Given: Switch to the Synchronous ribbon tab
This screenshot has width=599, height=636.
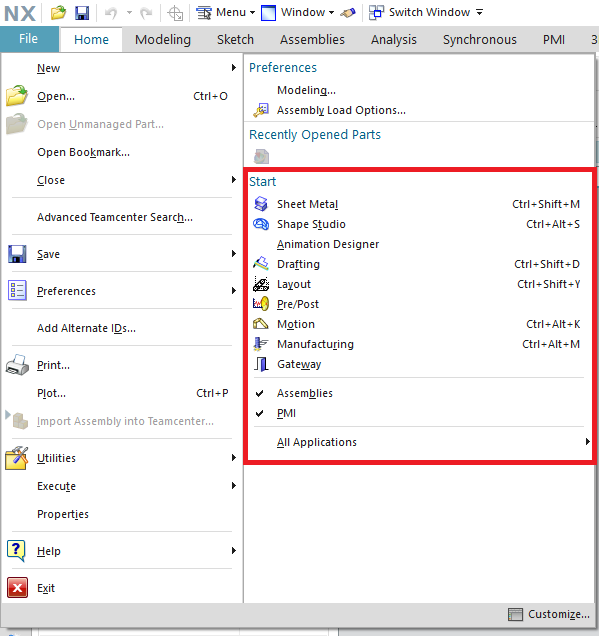Looking at the screenshot, I should point(480,40).
